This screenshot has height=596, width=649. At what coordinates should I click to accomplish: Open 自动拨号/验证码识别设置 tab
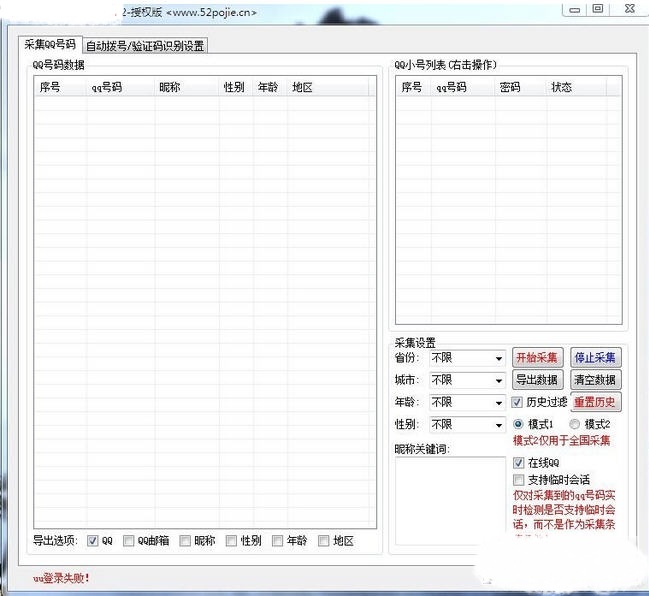click(145, 46)
